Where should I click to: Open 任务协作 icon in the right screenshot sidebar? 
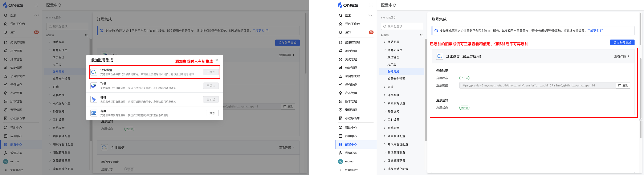tap(340, 85)
